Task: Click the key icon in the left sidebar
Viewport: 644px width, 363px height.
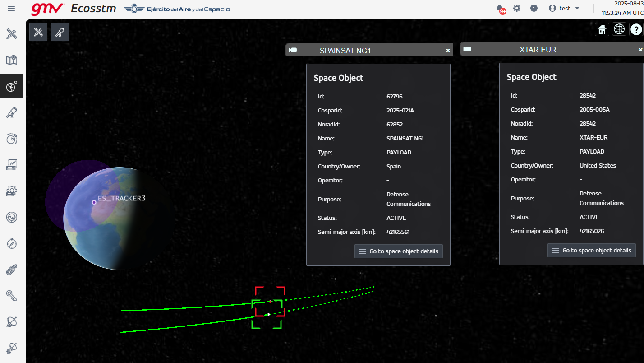Action: pyautogui.click(x=12, y=296)
